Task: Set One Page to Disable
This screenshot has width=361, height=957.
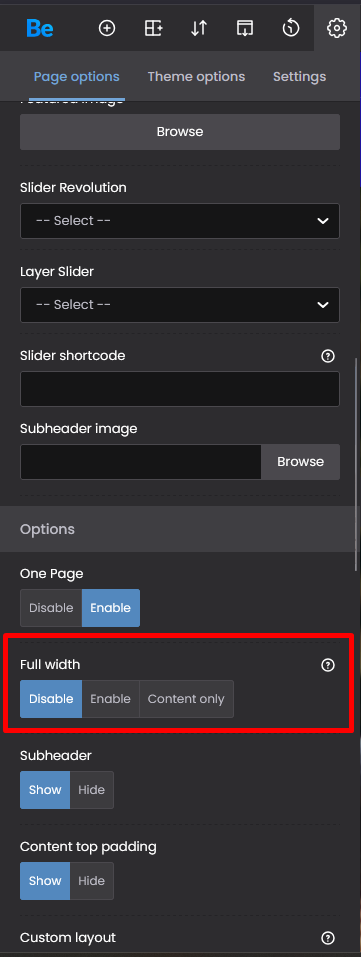Action: (x=51, y=608)
